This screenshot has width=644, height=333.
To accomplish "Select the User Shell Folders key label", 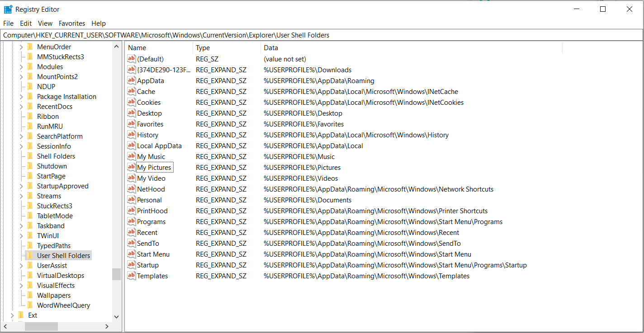I will click(x=63, y=255).
